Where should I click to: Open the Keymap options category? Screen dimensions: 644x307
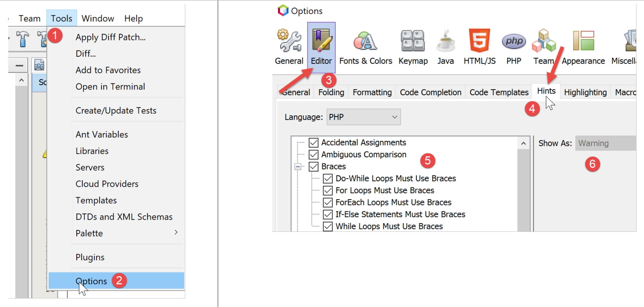pos(413,47)
